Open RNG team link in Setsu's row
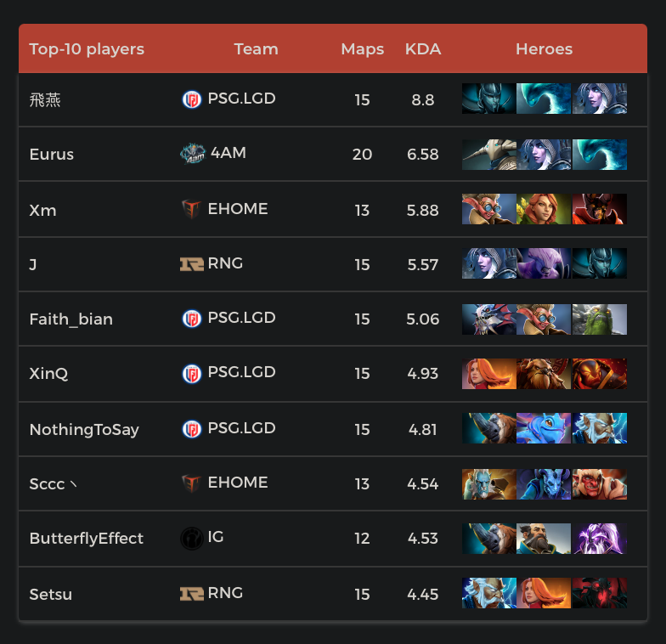The image size is (666, 644). click(225, 593)
